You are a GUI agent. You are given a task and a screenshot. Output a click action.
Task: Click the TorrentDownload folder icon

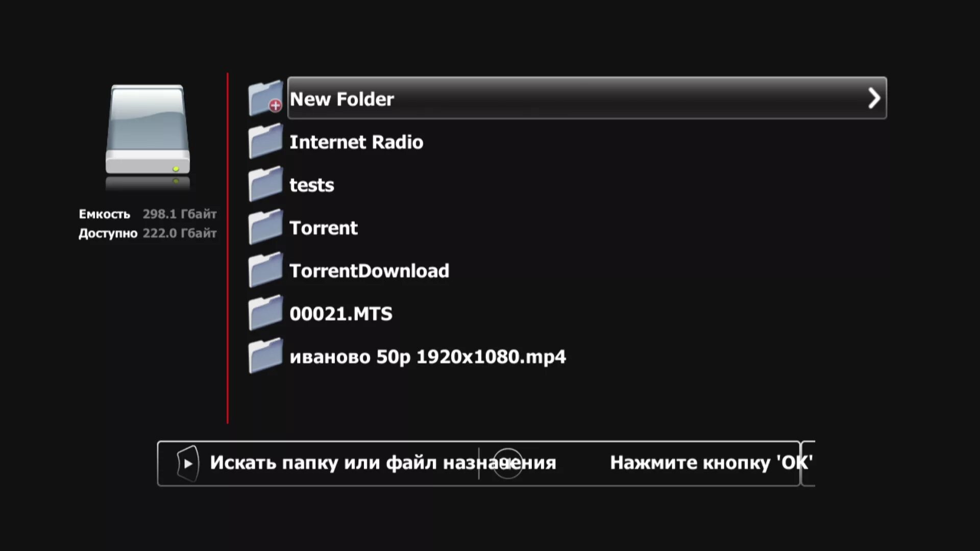pos(265,270)
